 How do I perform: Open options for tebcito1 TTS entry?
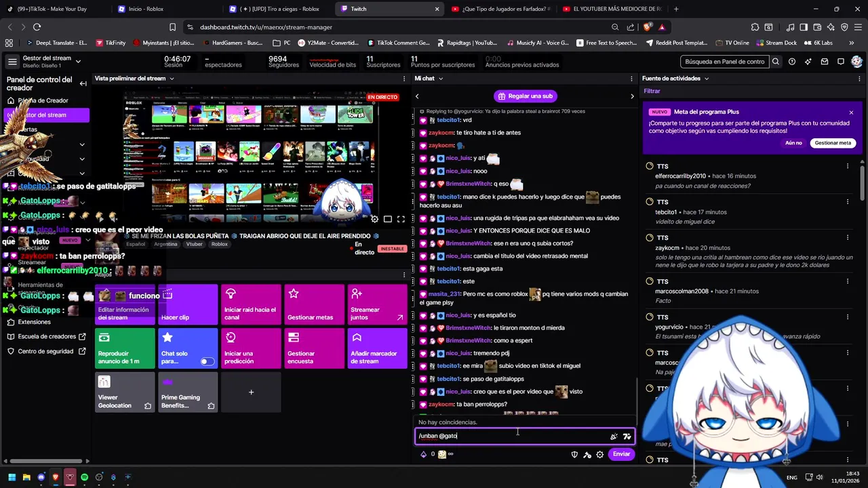click(x=848, y=202)
